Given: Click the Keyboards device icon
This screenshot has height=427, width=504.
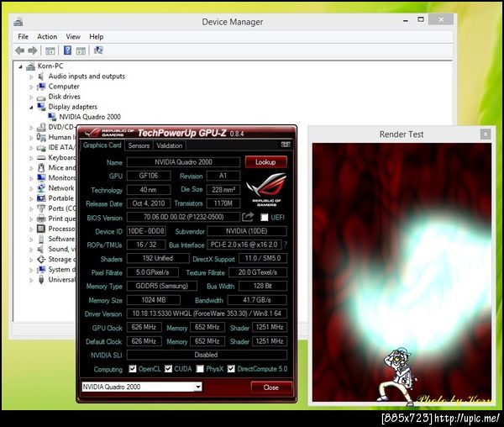Looking at the screenshot, I should (41, 157).
